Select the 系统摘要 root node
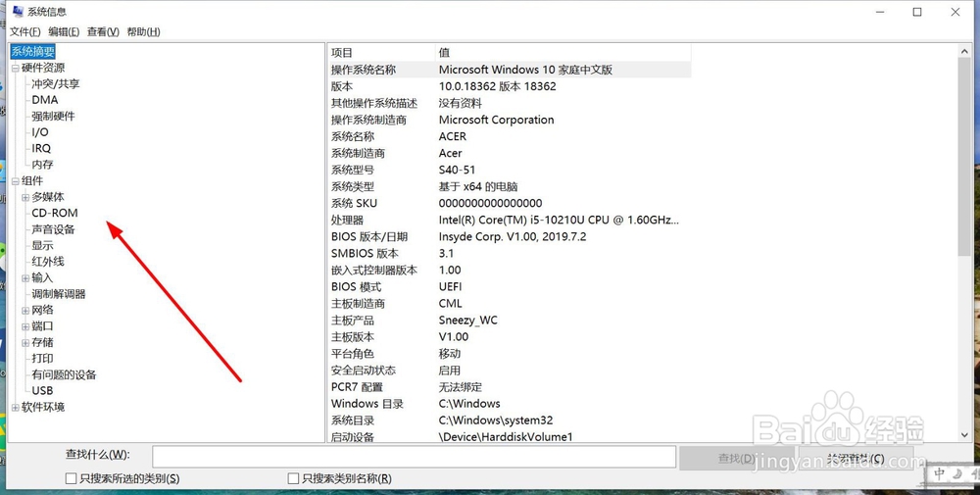Image resolution: width=980 pixels, height=495 pixels. 33,51
